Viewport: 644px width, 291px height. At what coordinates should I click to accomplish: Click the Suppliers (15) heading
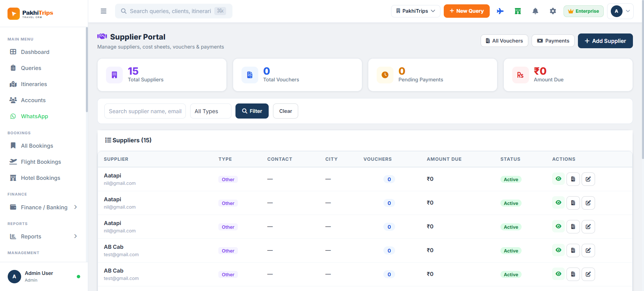pyautogui.click(x=128, y=140)
